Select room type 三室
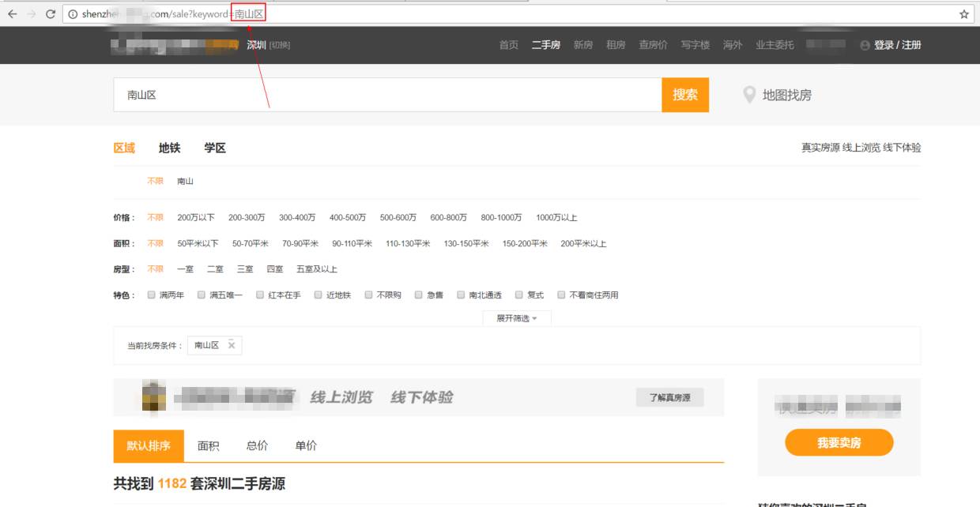This screenshot has height=507, width=980. tap(245, 269)
